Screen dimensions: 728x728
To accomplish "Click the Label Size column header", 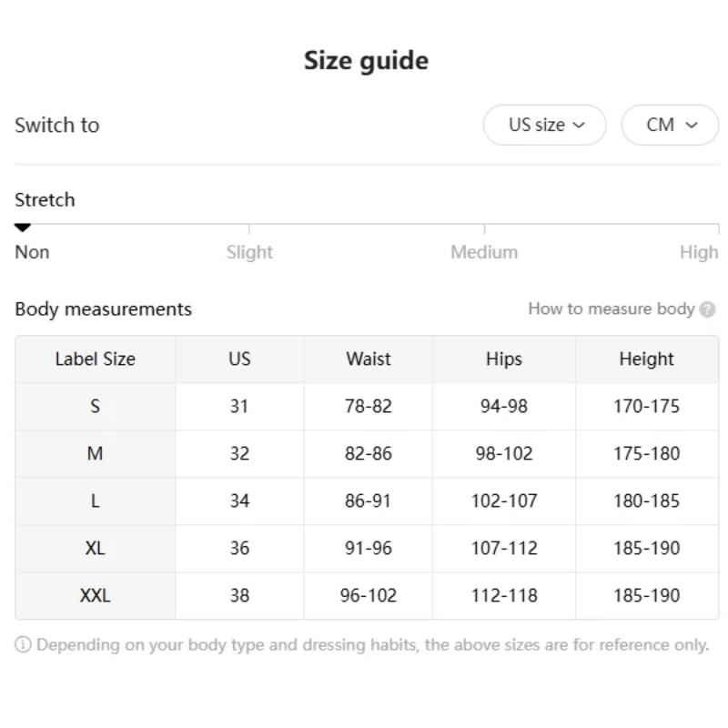I will 95,359.
